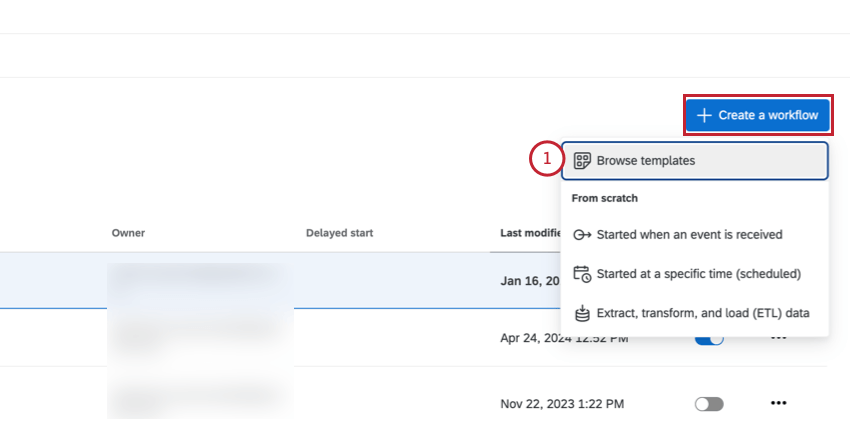This screenshot has height=425, width=850.
Task: Click the scheduled calendar-clock icon
Action: [582, 274]
